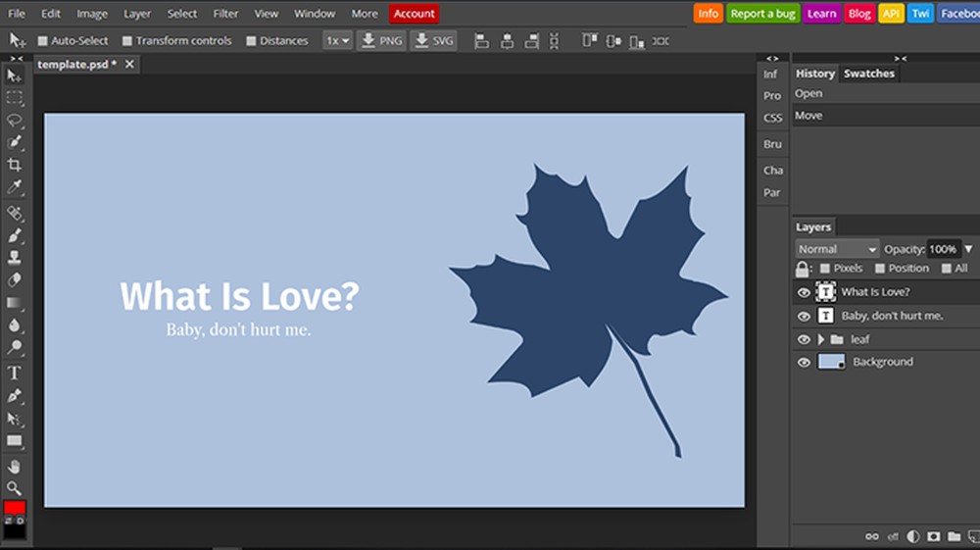Select the Crop tool
The width and height of the screenshot is (980, 550).
pos(15,165)
